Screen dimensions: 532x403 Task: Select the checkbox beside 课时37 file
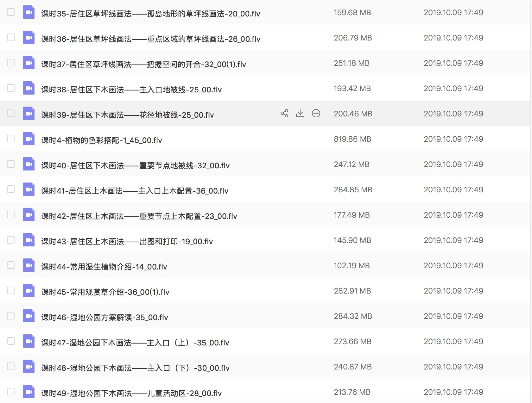[11, 63]
